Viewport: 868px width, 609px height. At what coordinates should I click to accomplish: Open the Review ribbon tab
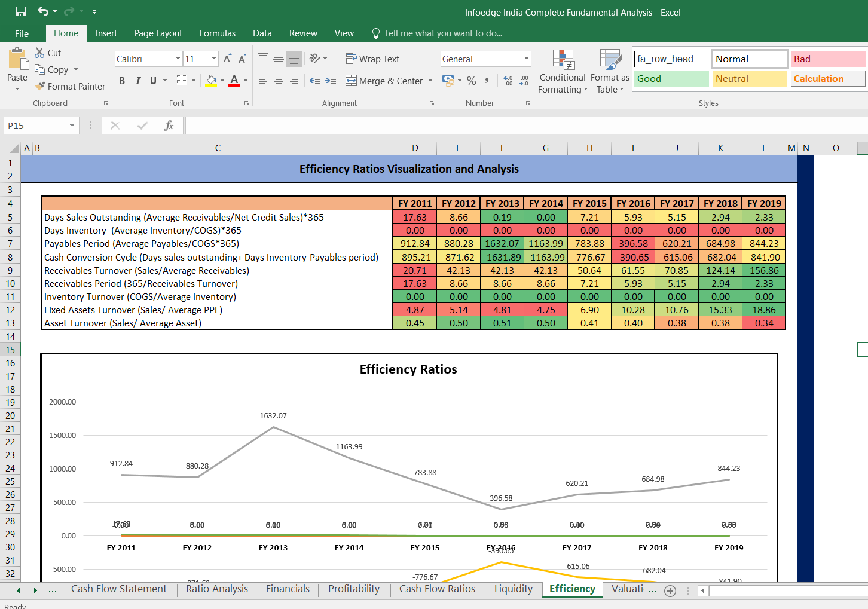tap(303, 33)
